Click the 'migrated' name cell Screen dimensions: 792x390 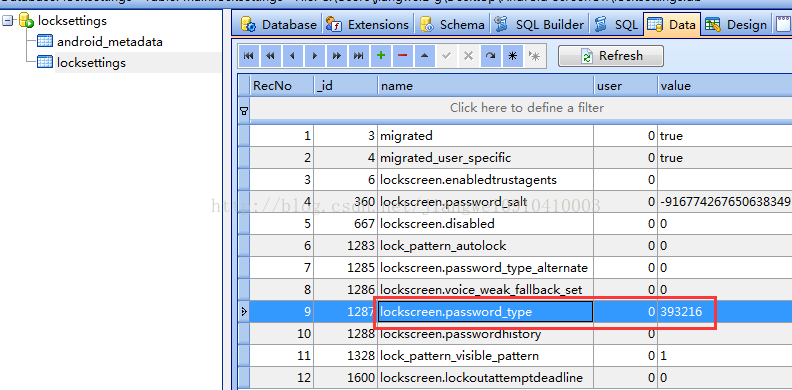click(485, 136)
